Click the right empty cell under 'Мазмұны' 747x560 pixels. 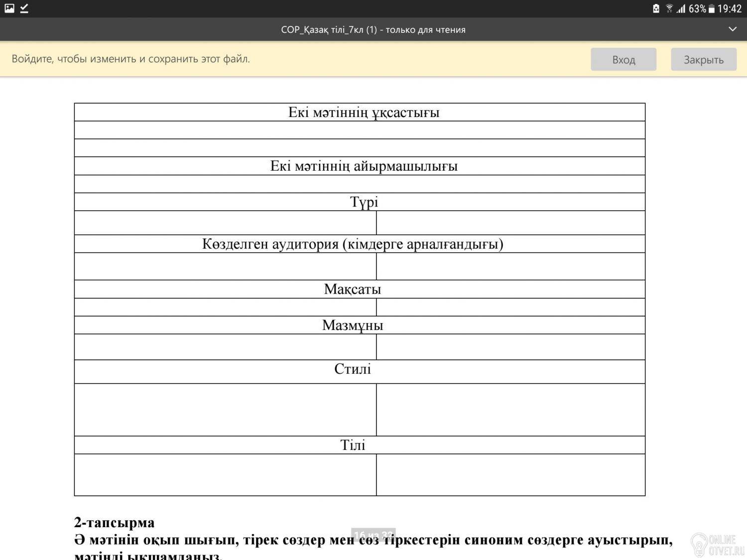(x=510, y=347)
